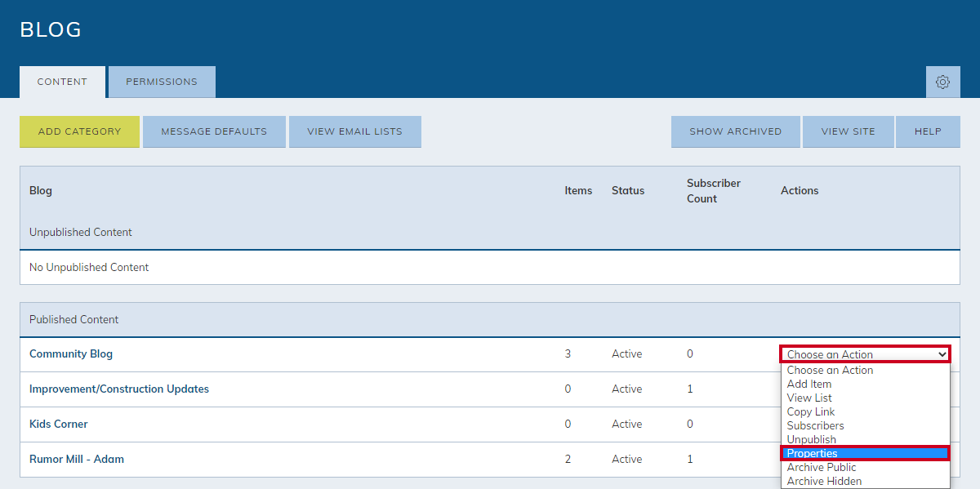
Task: Click the Items column header
Action: [x=578, y=191]
